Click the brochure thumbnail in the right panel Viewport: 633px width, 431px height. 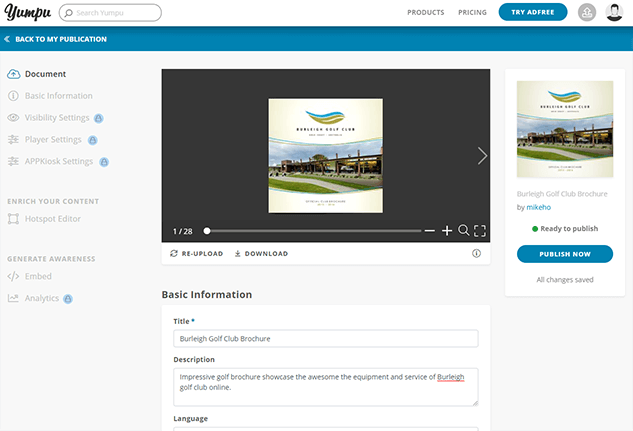pos(565,129)
